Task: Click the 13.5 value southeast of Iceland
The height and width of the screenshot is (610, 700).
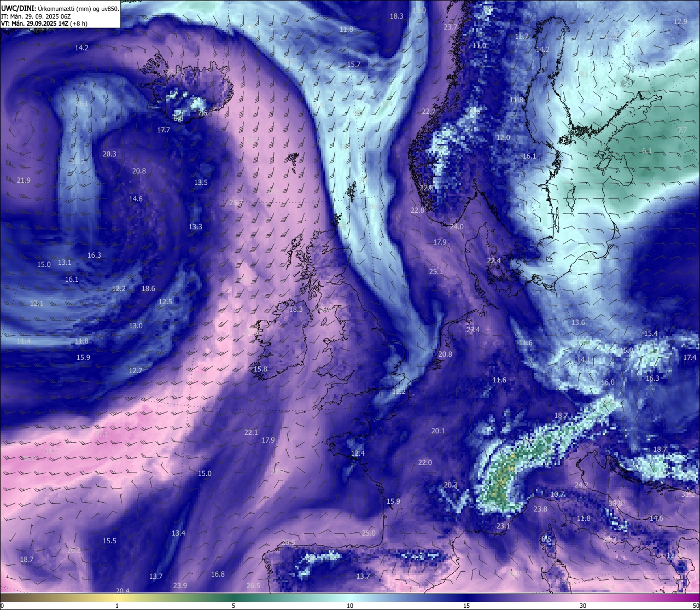Action: click(x=201, y=183)
